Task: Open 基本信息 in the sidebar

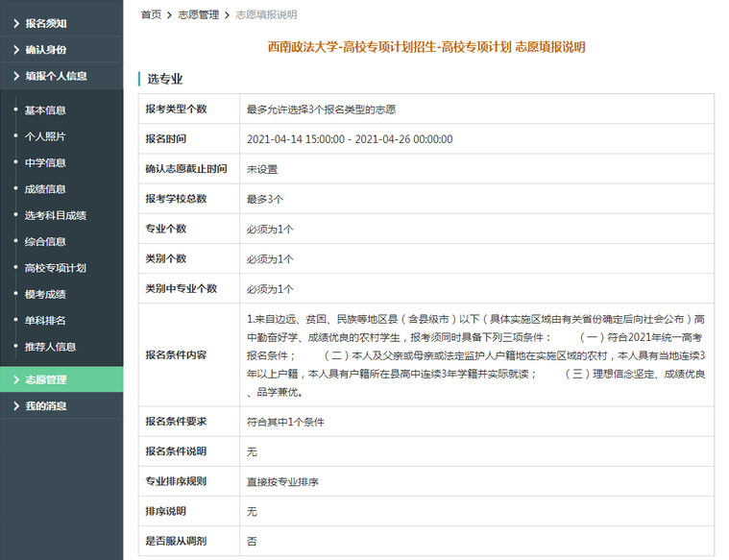Action: (45, 110)
